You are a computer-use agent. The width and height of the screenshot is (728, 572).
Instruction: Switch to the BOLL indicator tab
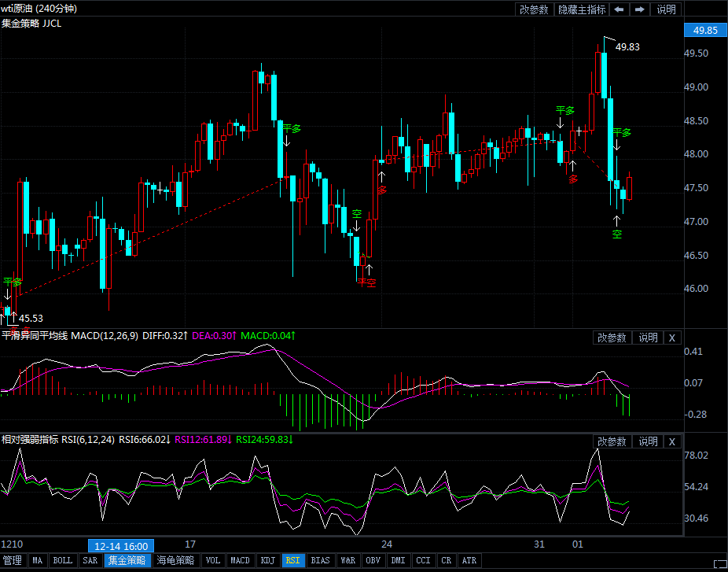(62, 561)
